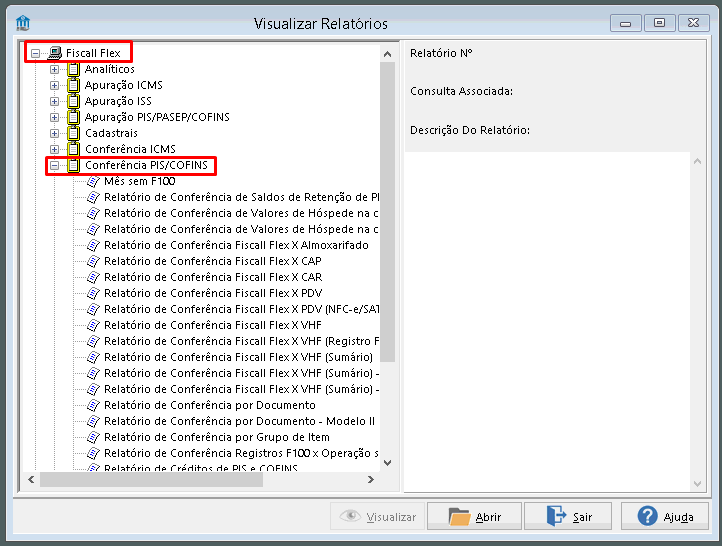
Task: Expand the Cadastrais folder
Action: click(x=54, y=134)
